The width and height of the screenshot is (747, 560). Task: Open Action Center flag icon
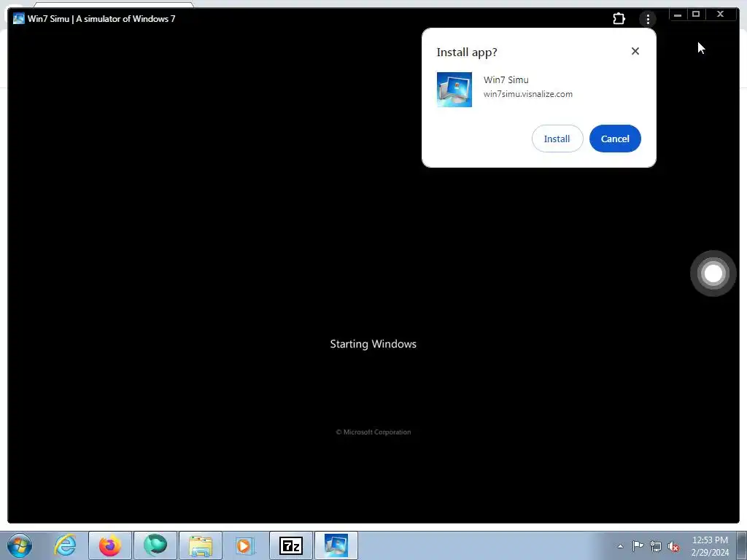[x=638, y=545]
